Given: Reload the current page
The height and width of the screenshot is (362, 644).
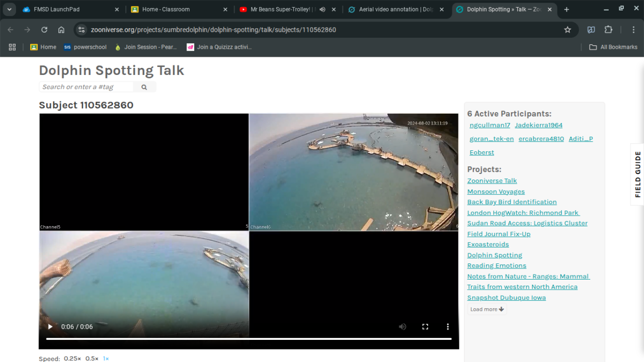Looking at the screenshot, I should click(44, 30).
